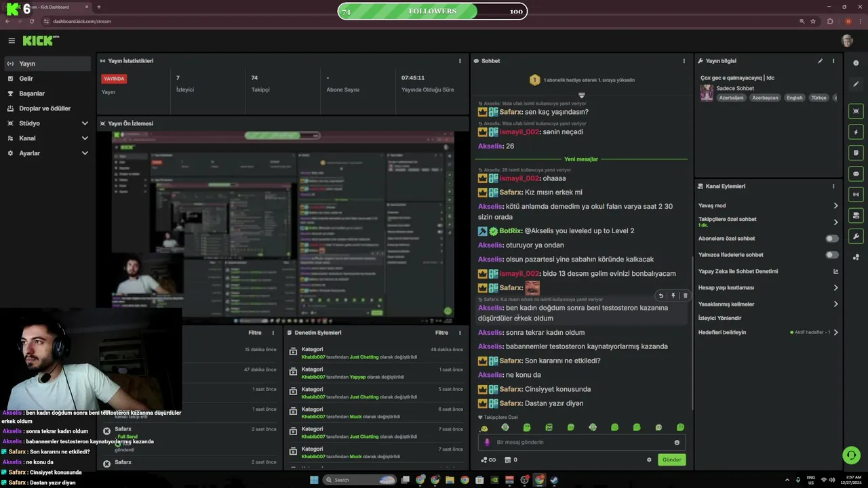Image resolution: width=868 pixels, height=488 pixels.
Task: Click the info icon in right sidebar
Action: (856, 63)
